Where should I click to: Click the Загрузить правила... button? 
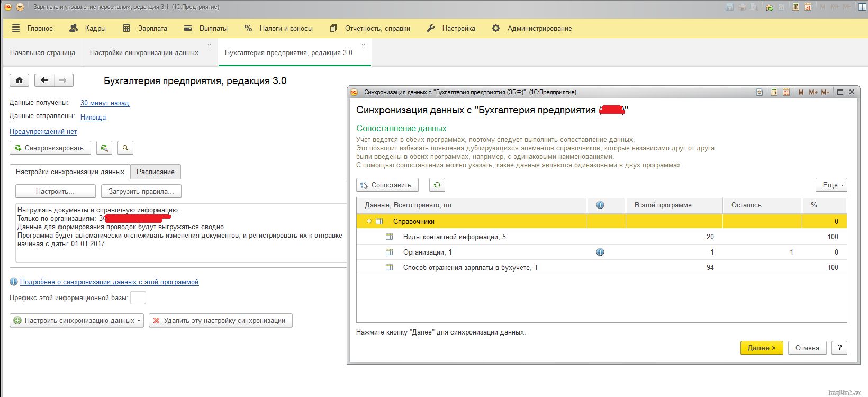pyautogui.click(x=141, y=191)
